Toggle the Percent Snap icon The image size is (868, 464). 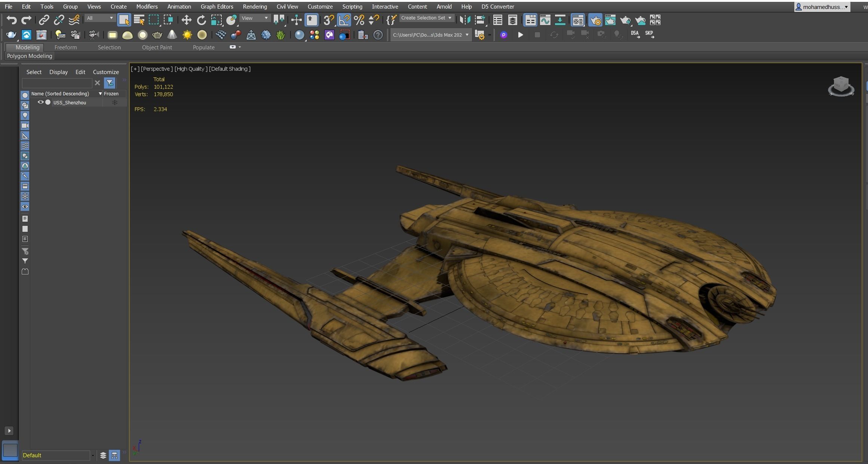pyautogui.click(x=359, y=20)
